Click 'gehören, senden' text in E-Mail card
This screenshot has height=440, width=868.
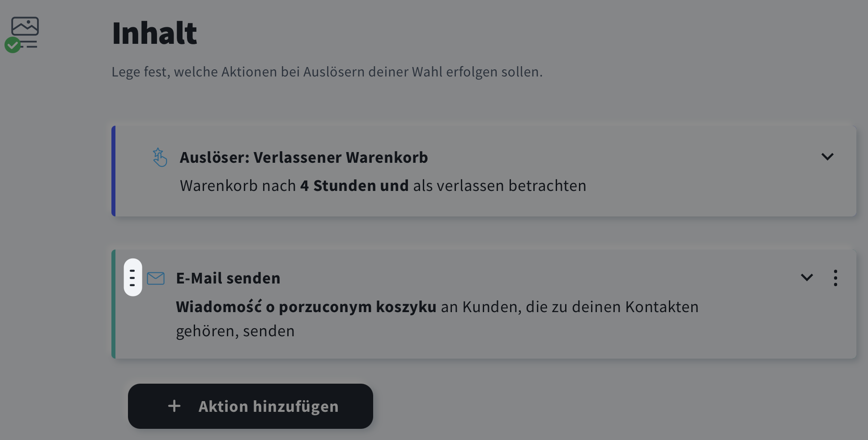[235, 331]
